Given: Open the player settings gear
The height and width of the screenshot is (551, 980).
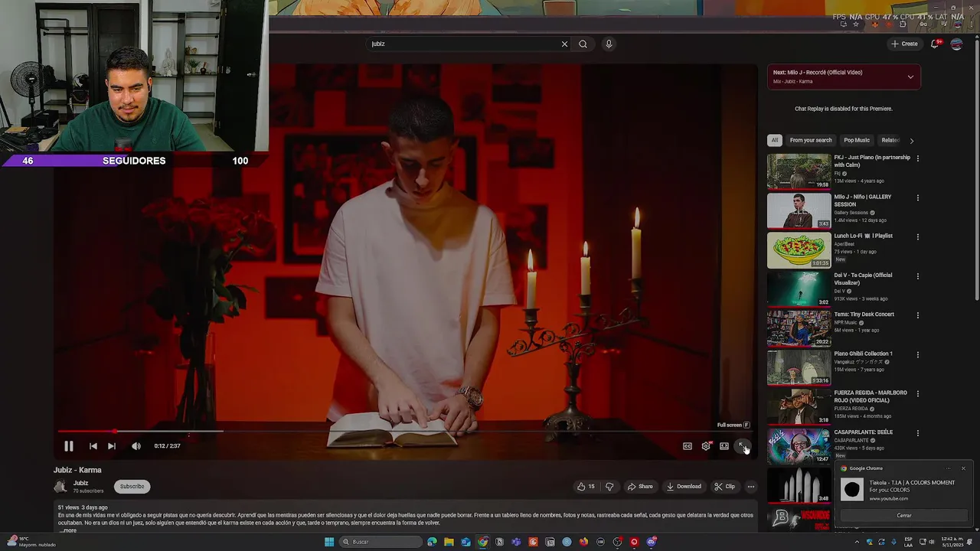Looking at the screenshot, I should coord(706,446).
